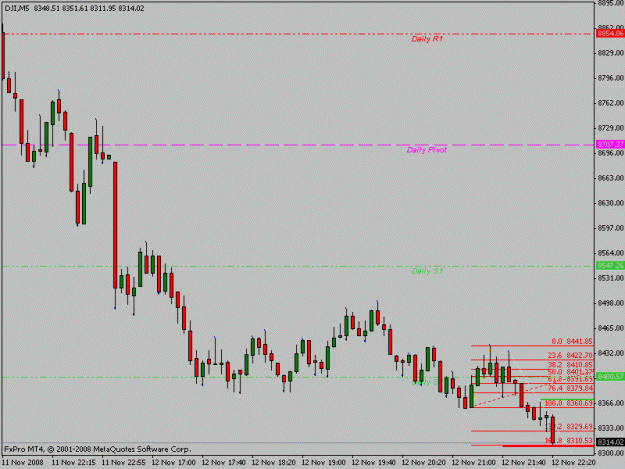Click the 8696.00 price scale value
625x469 pixels.
pos(611,153)
